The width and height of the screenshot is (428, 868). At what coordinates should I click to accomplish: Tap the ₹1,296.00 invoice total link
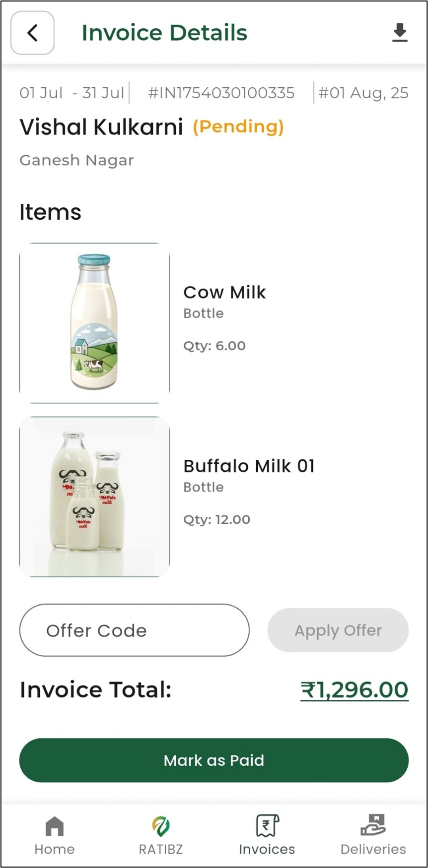pyautogui.click(x=354, y=690)
